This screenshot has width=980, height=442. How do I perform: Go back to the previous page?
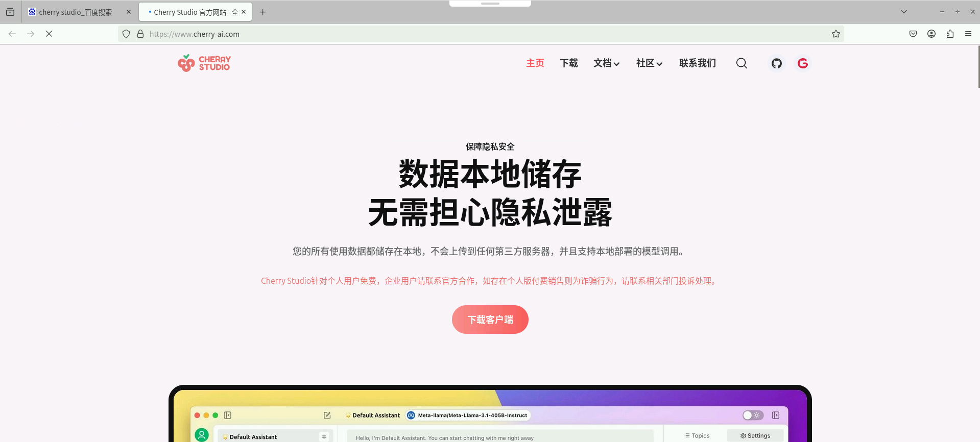pyautogui.click(x=12, y=34)
